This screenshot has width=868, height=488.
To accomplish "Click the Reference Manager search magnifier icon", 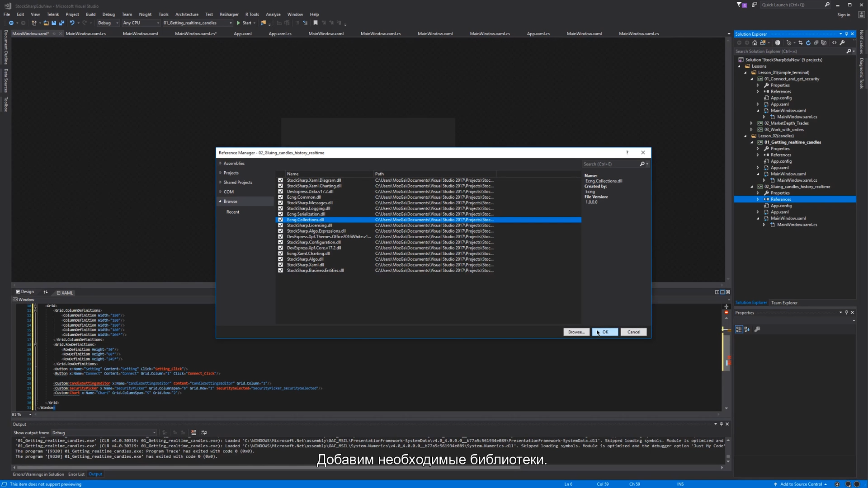I will (642, 164).
